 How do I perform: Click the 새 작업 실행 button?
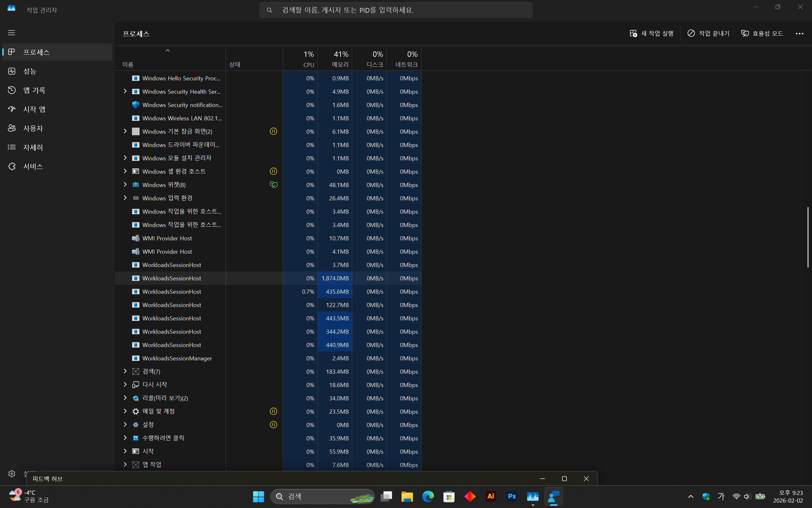click(651, 34)
